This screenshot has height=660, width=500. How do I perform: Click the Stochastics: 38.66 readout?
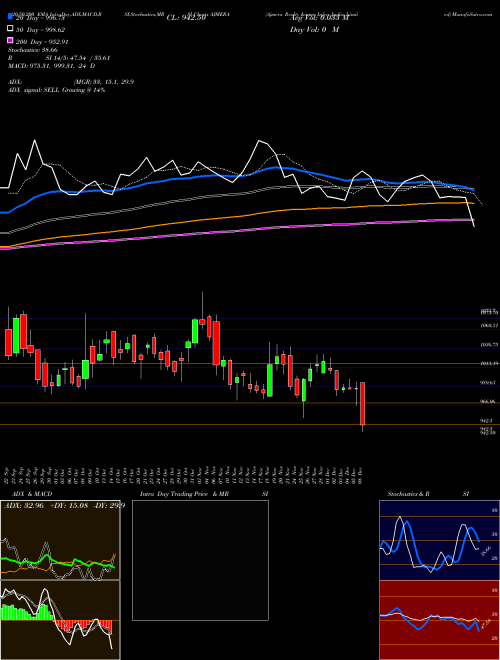point(33,50)
